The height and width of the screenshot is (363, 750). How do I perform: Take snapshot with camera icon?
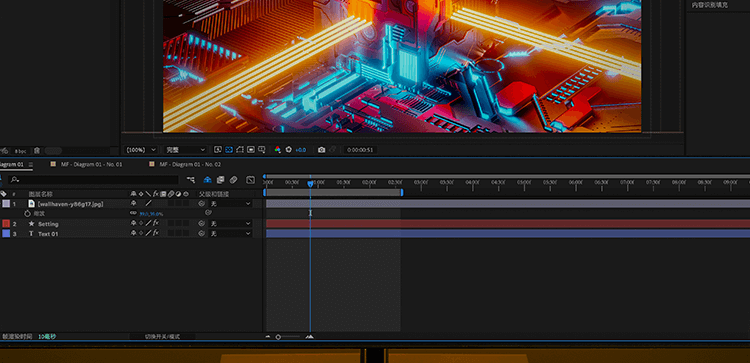pos(321,150)
